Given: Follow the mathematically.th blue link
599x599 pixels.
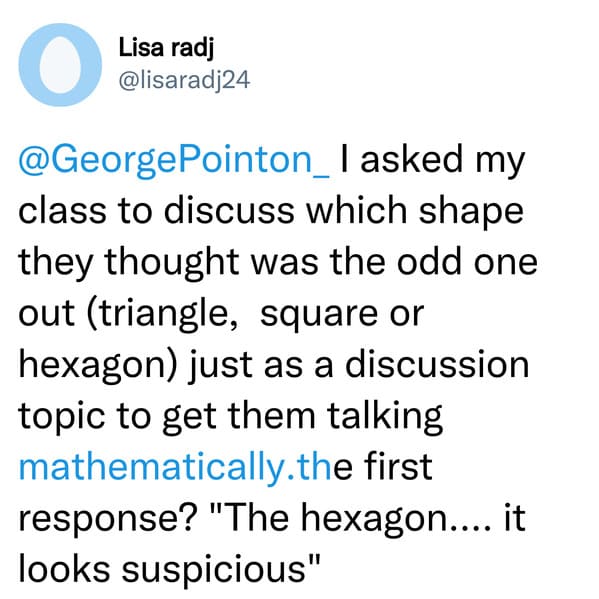Looking at the screenshot, I should coord(175,466).
